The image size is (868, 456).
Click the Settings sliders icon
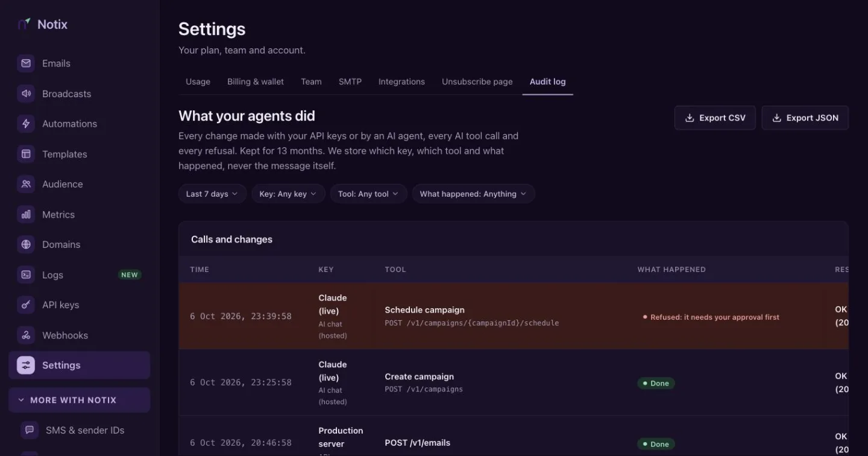click(26, 365)
